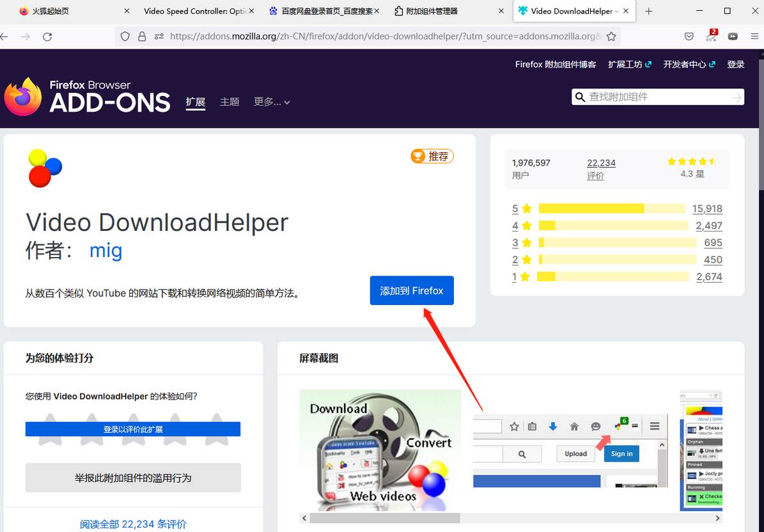764x532 pixels.
Task: Open the tracking protection shield icon
Action: tap(125, 36)
